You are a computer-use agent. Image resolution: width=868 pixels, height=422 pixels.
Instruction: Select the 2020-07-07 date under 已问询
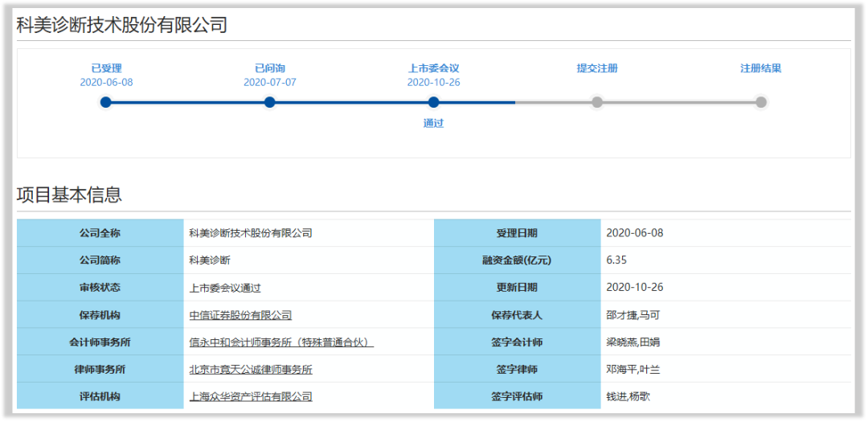click(270, 82)
